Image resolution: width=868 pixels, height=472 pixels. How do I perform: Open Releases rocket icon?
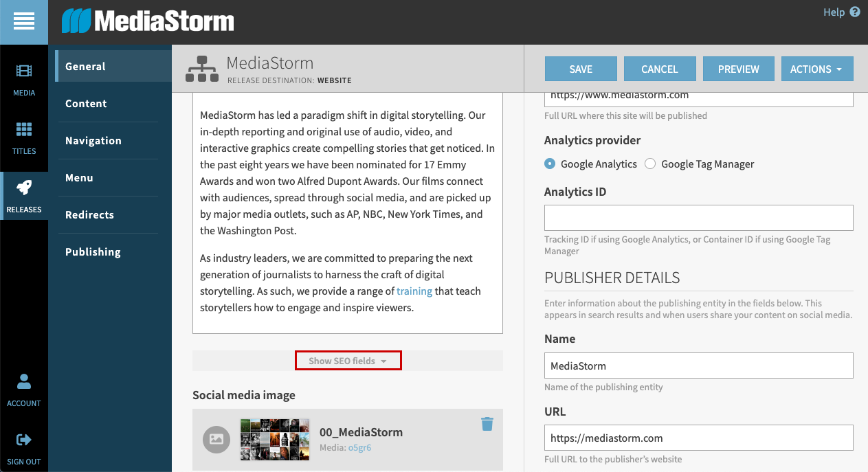coord(24,189)
